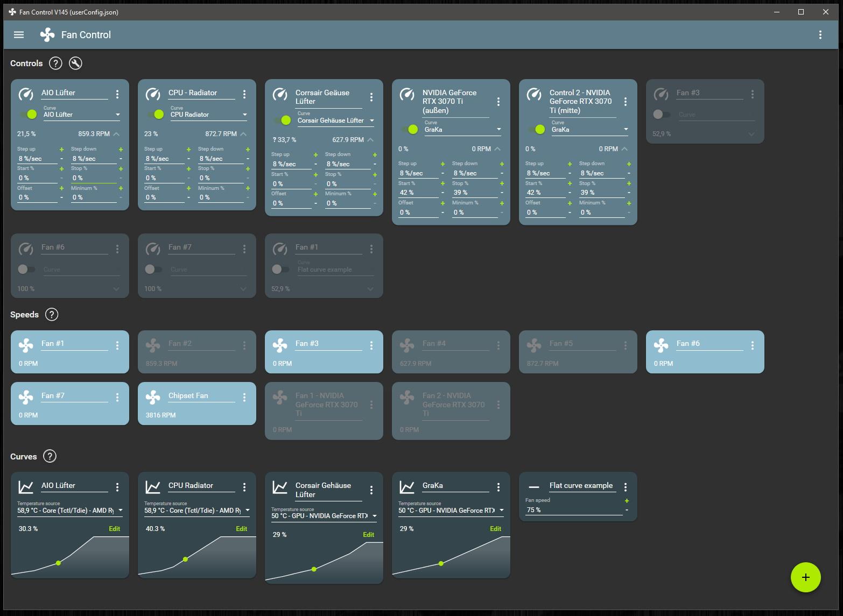Click the Curves help question mark icon
Image resolution: width=843 pixels, height=616 pixels.
point(50,457)
